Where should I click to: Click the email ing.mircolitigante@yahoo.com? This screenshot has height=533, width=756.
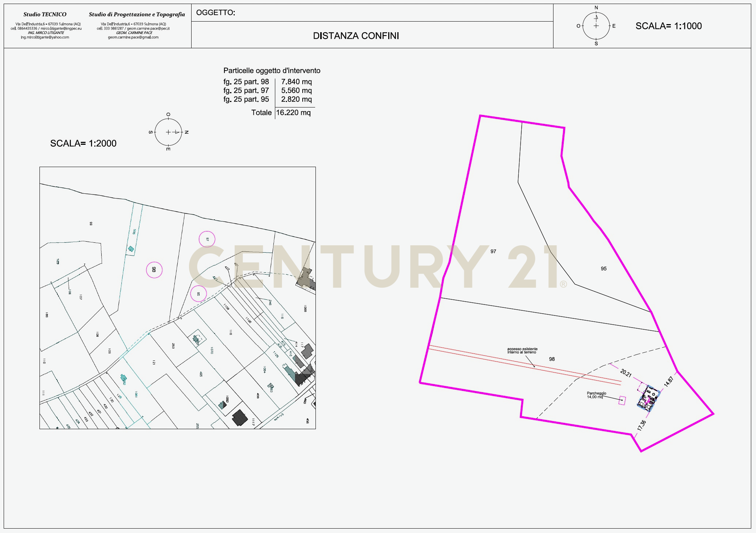tap(45, 37)
